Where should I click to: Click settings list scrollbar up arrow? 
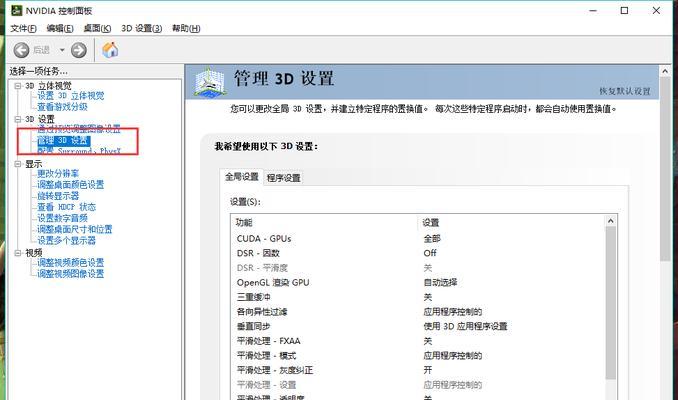click(x=611, y=221)
